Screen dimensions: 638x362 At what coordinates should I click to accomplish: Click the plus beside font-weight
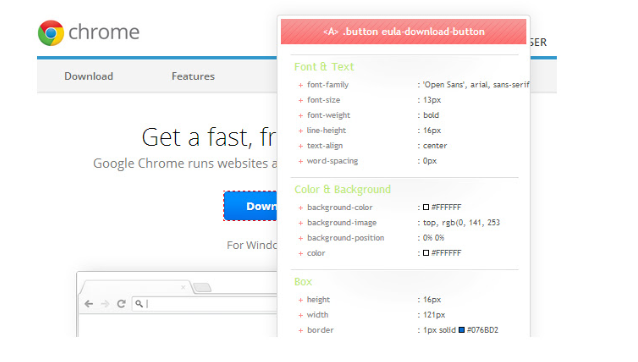pos(300,116)
